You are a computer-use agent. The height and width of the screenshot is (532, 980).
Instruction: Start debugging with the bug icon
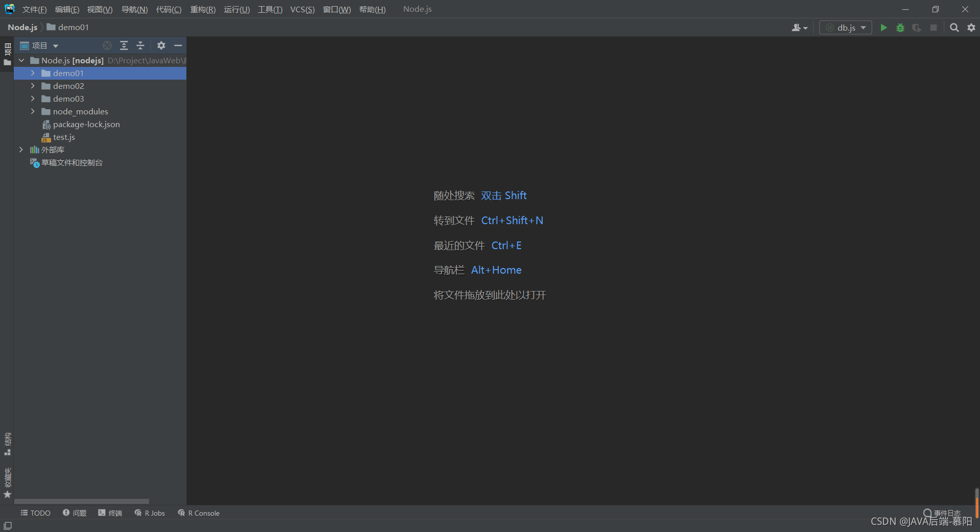pos(900,28)
